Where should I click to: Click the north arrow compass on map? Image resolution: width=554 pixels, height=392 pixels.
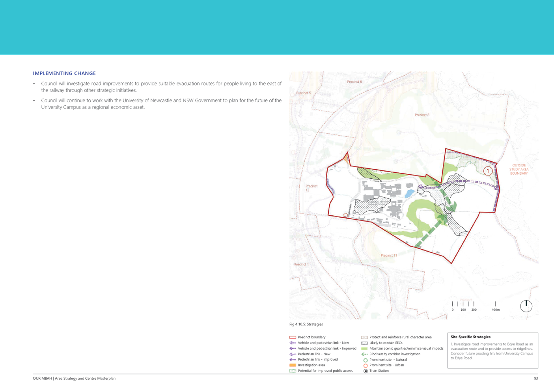pos(526,306)
